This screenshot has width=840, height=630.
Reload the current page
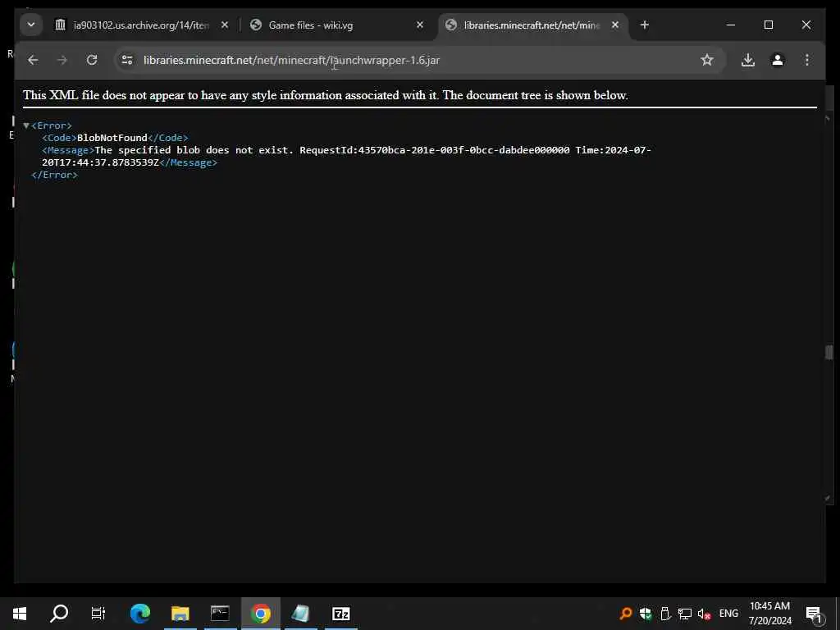click(x=92, y=60)
